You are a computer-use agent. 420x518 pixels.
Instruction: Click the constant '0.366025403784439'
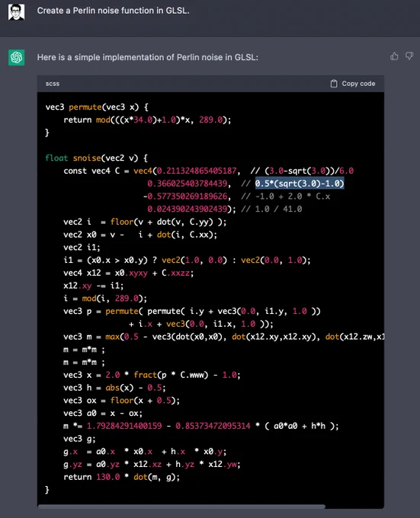click(188, 184)
